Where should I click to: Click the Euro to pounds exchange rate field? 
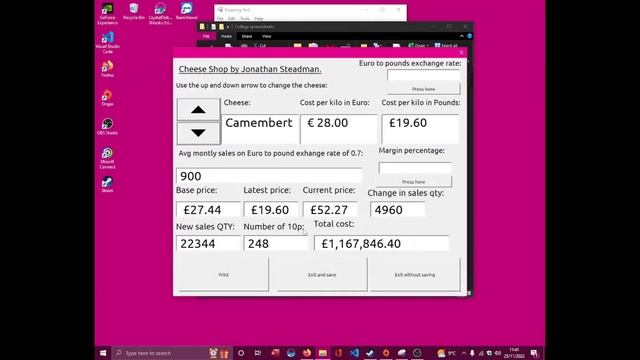point(423,76)
